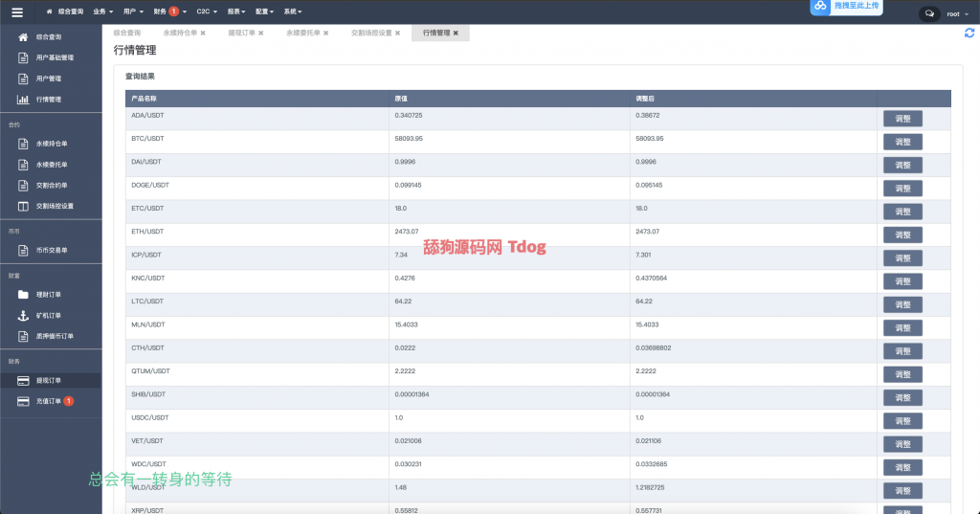Click 综合查询 home icon in sidebar
This screenshot has height=514, width=980.
pyautogui.click(x=23, y=36)
